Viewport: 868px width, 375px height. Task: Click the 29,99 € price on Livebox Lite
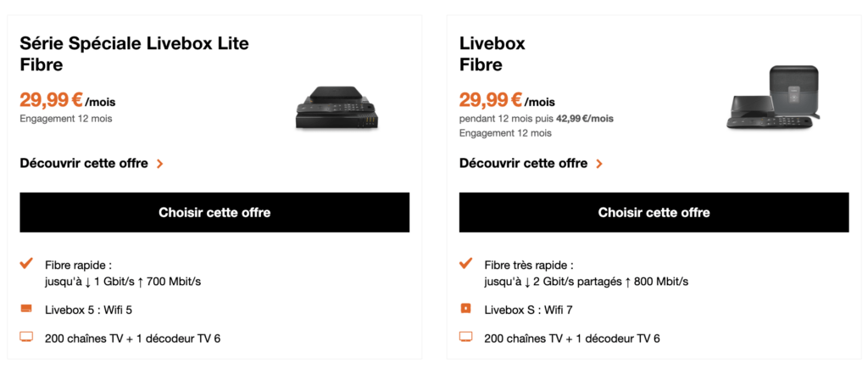[x=52, y=100]
